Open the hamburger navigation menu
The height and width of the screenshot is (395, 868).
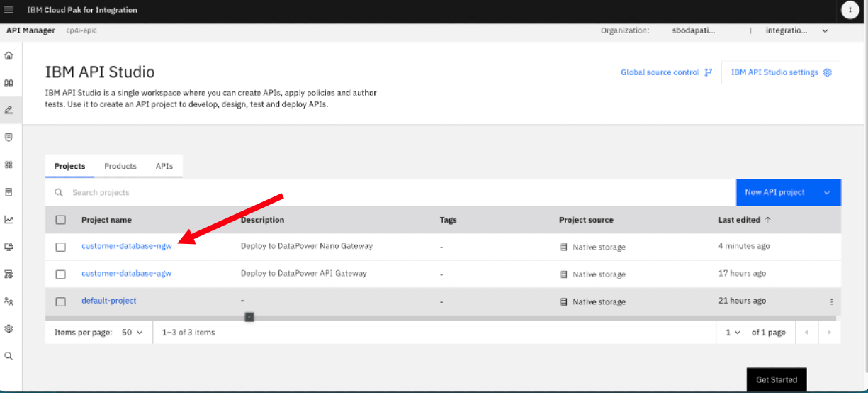(x=9, y=10)
